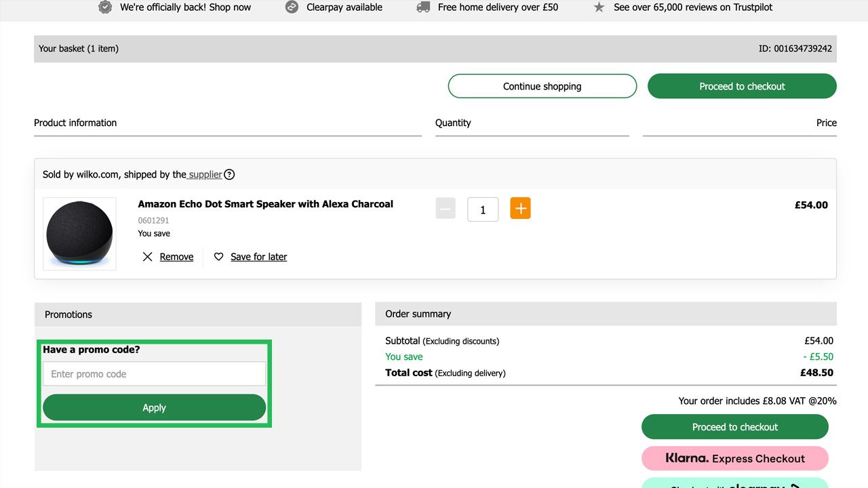Click 'See over 65,000 reviews on Trustpilot'
This screenshot has width=868, height=488.
(693, 7)
